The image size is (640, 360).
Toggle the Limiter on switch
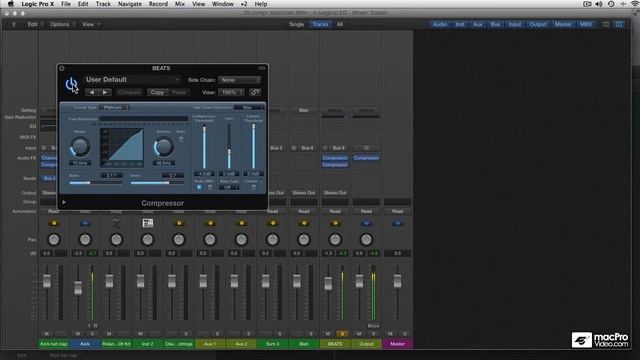(x=253, y=187)
